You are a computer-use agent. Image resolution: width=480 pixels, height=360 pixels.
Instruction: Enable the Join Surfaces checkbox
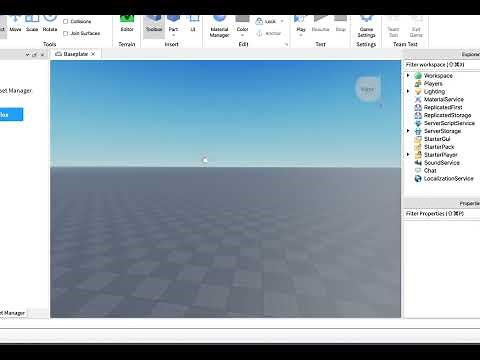click(66, 33)
